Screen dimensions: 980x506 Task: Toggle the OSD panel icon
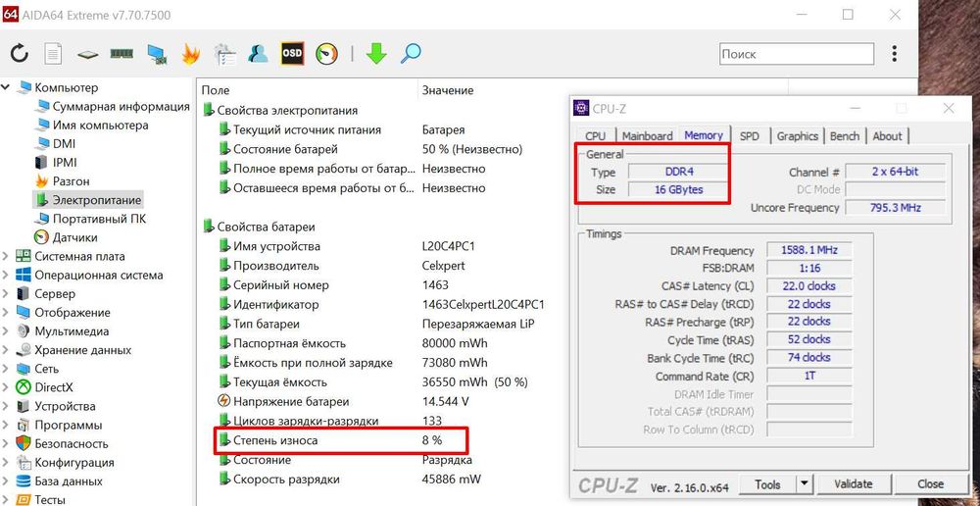292,54
